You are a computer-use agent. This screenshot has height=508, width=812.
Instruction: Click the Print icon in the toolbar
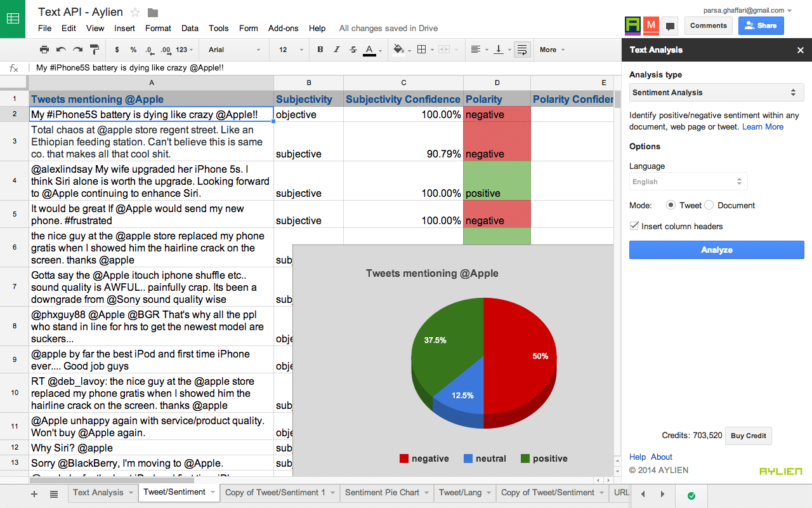pyautogui.click(x=44, y=50)
